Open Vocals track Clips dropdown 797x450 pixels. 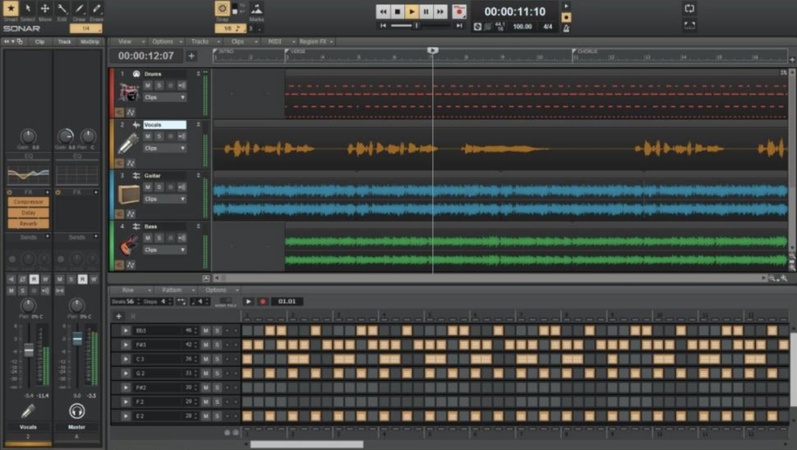(x=165, y=148)
